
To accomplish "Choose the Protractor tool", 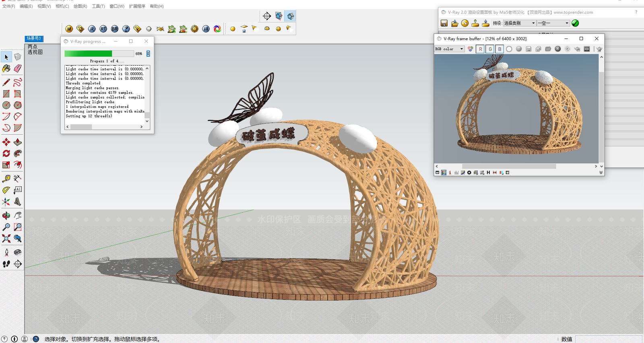I will [x=6, y=190].
